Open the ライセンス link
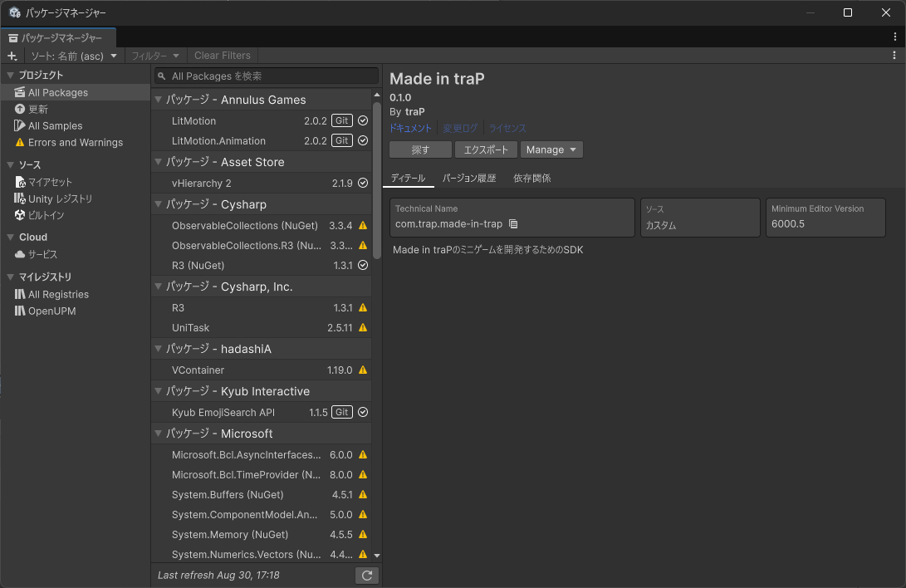The height and width of the screenshot is (588, 906). (507, 128)
